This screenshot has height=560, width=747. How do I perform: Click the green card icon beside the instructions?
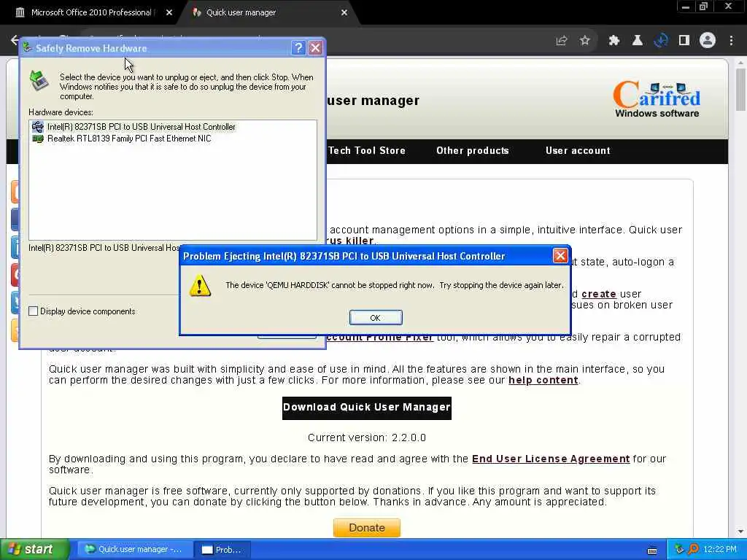coord(39,80)
